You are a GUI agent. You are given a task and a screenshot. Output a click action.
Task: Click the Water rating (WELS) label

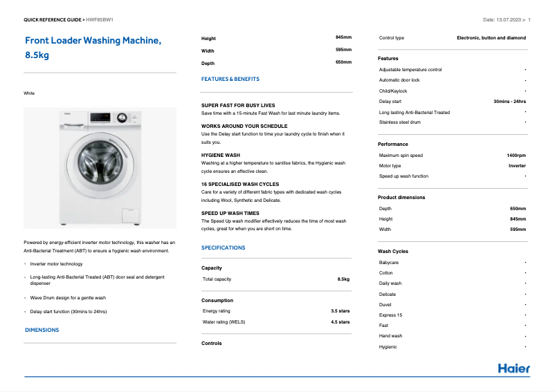tap(224, 322)
